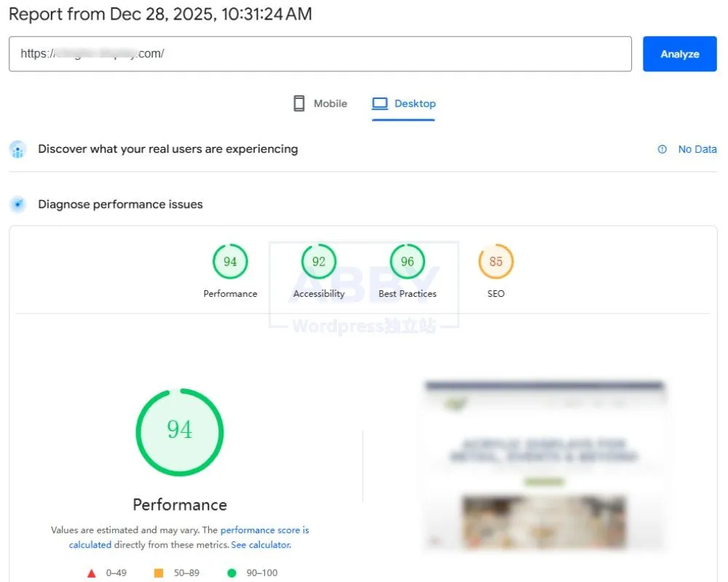This screenshot has height=582, width=728.
Task: Click the diagnose performance issues icon
Action: click(18, 204)
